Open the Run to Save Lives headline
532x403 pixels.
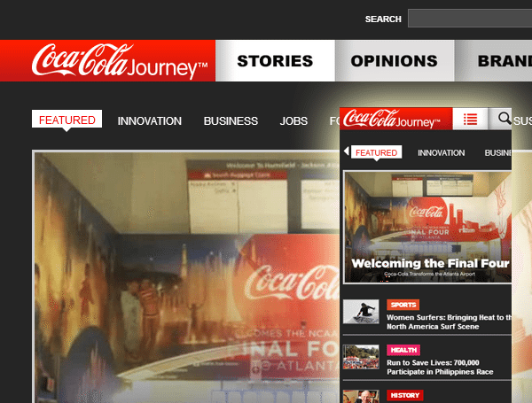coord(440,367)
